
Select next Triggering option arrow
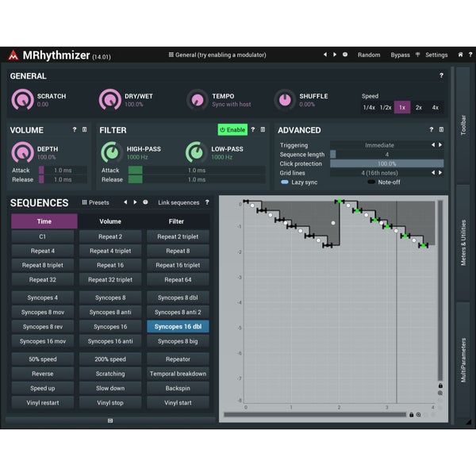[440, 145]
